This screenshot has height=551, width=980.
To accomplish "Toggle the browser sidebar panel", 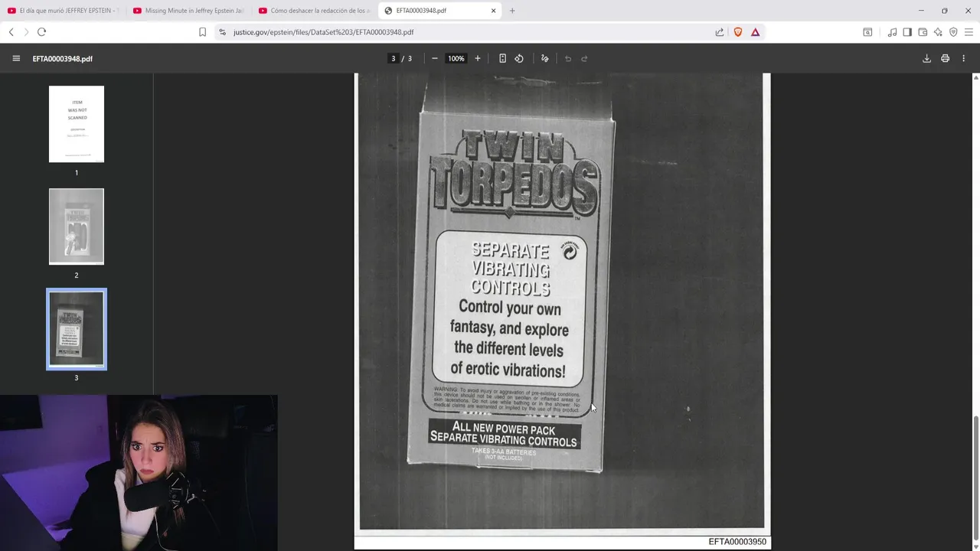I will pyautogui.click(x=907, y=32).
